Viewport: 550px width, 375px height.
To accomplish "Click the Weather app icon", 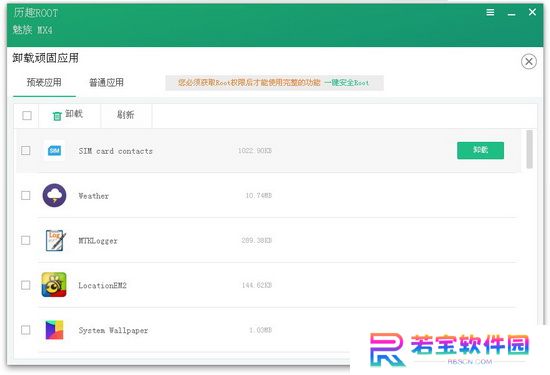I will [54, 195].
